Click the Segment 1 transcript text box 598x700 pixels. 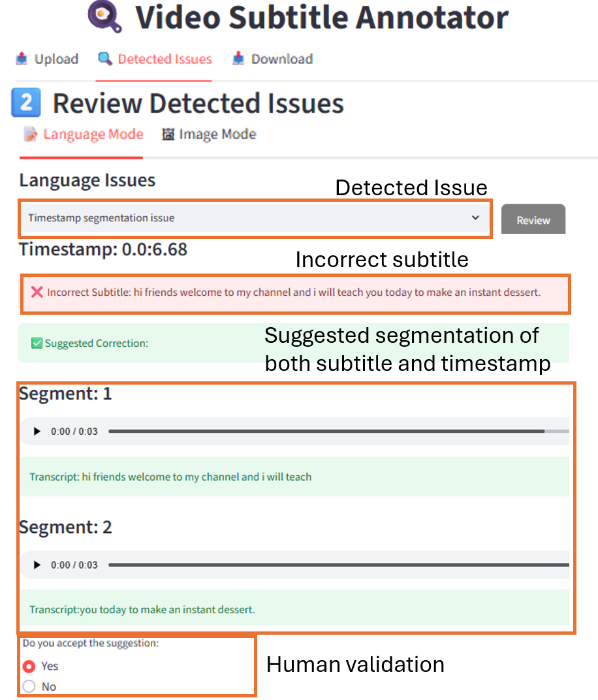(x=294, y=477)
